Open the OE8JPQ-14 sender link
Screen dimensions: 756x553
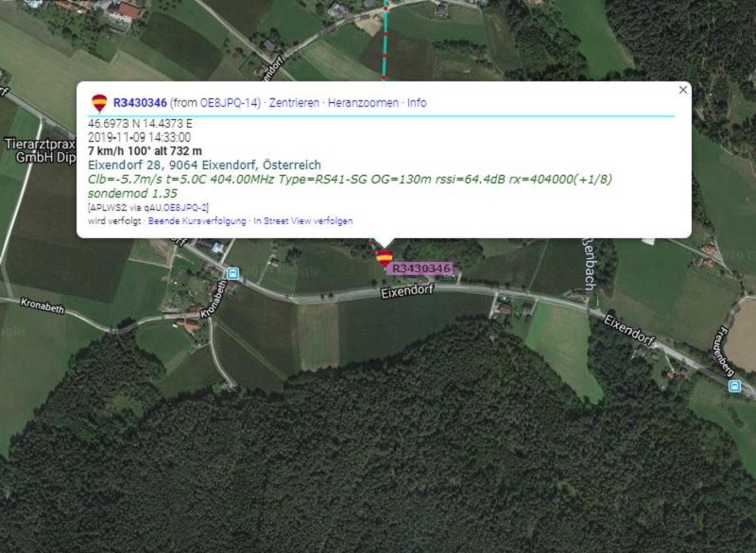tap(230, 103)
